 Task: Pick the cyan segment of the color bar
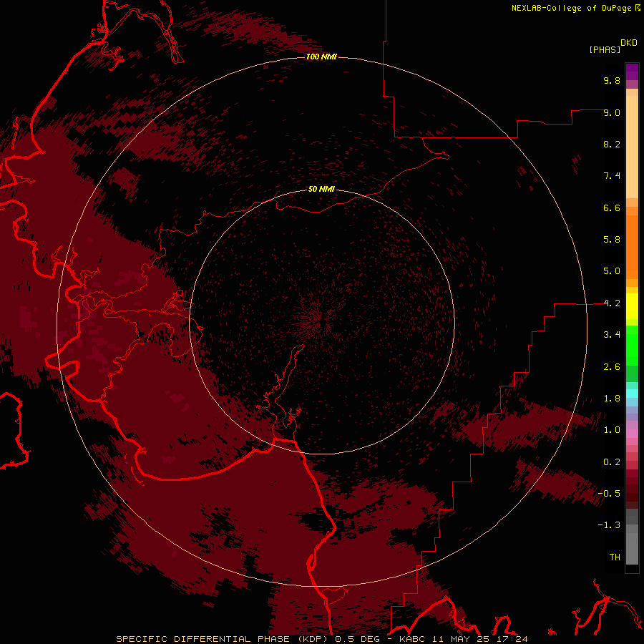632,394
